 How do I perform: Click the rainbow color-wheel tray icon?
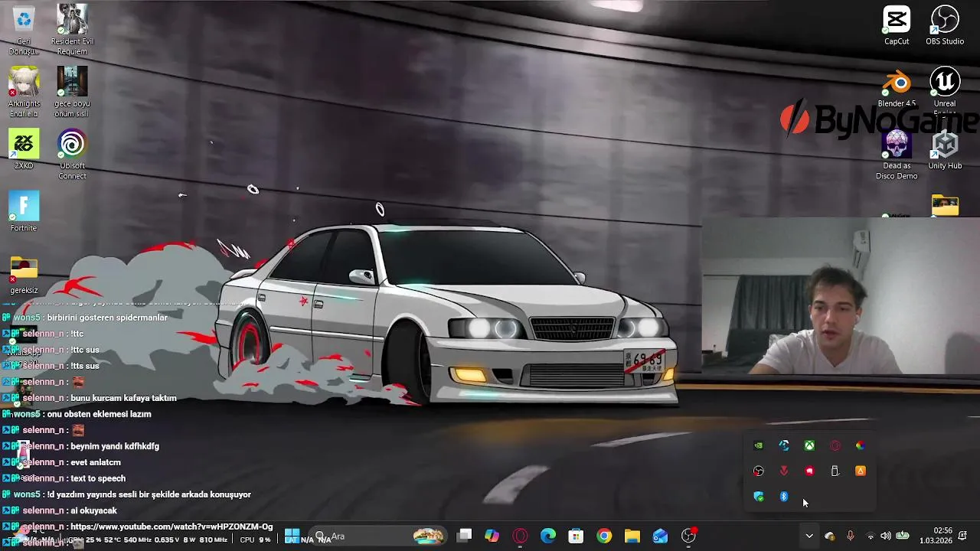[x=861, y=445]
